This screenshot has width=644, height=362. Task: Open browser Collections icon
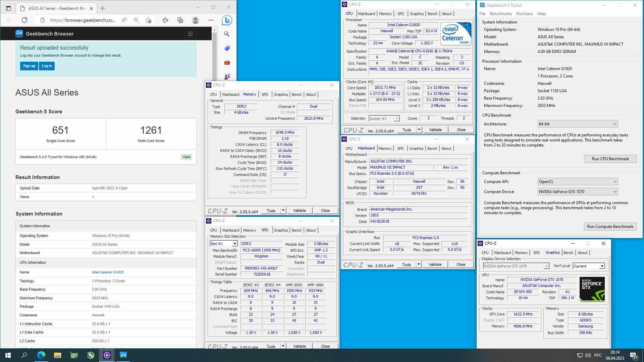180,20
